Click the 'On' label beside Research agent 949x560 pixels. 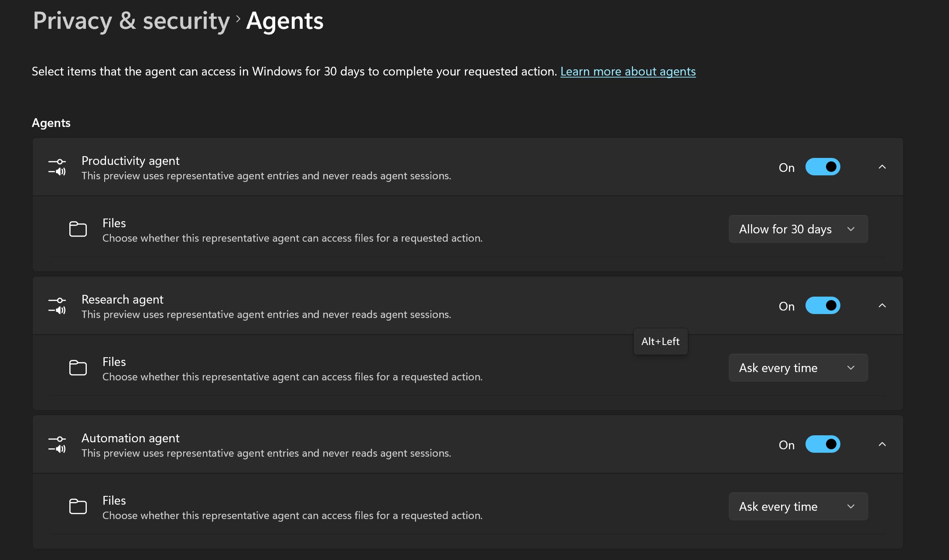pyautogui.click(x=787, y=307)
